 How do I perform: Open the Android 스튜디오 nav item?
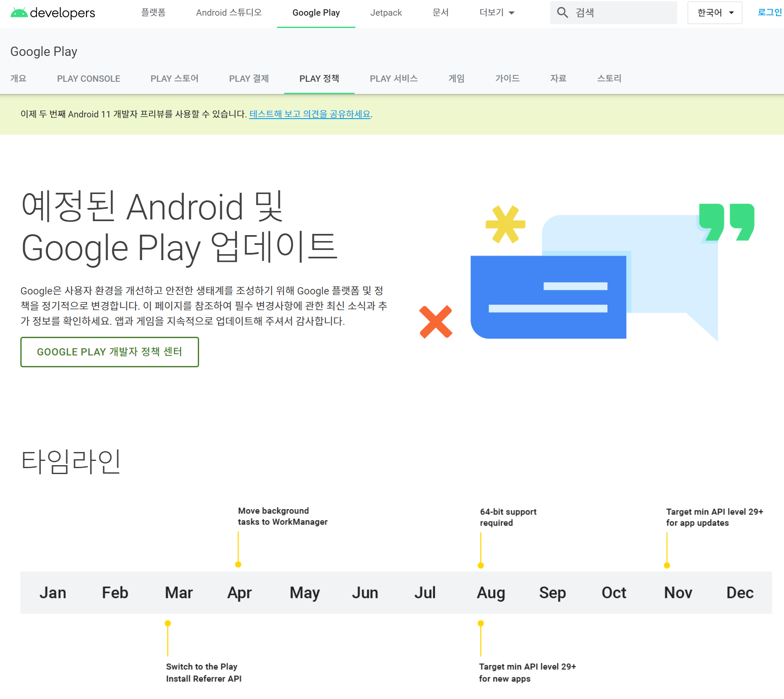[x=229, y=13]
